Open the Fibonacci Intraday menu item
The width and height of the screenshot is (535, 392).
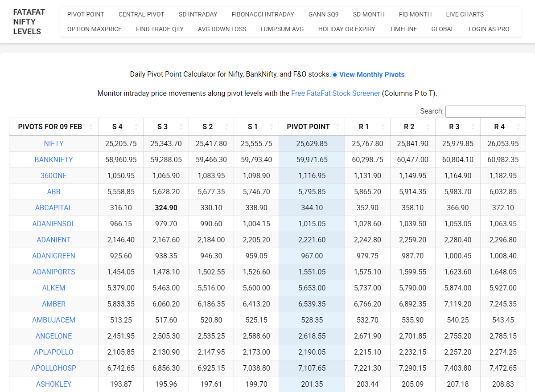pyautogui.click(x=263, y=14)
